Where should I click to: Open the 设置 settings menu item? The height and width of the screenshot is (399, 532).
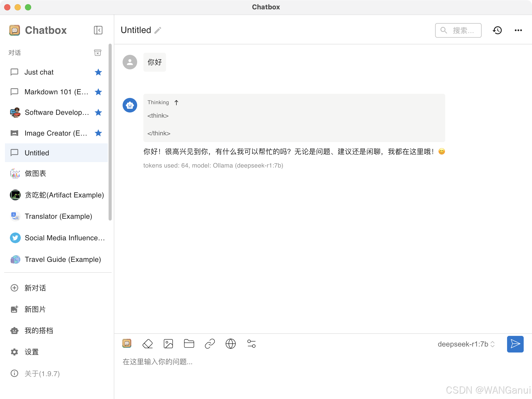[31, 352]
